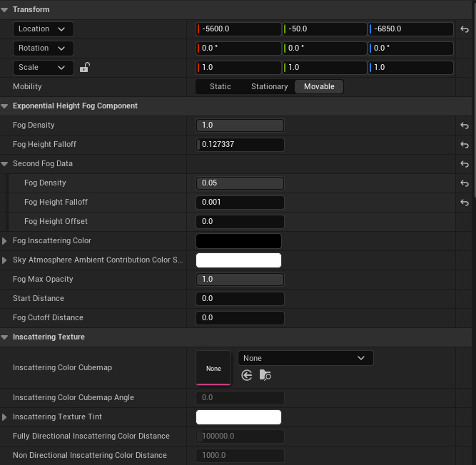Expand the Fog Inscattering Color property
The image size is (476, 465).
coord(5,241)
